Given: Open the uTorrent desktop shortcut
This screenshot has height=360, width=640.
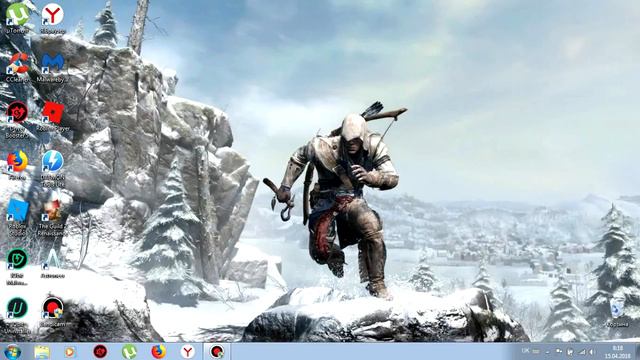Looking at the screenshot, I should 17,18.
